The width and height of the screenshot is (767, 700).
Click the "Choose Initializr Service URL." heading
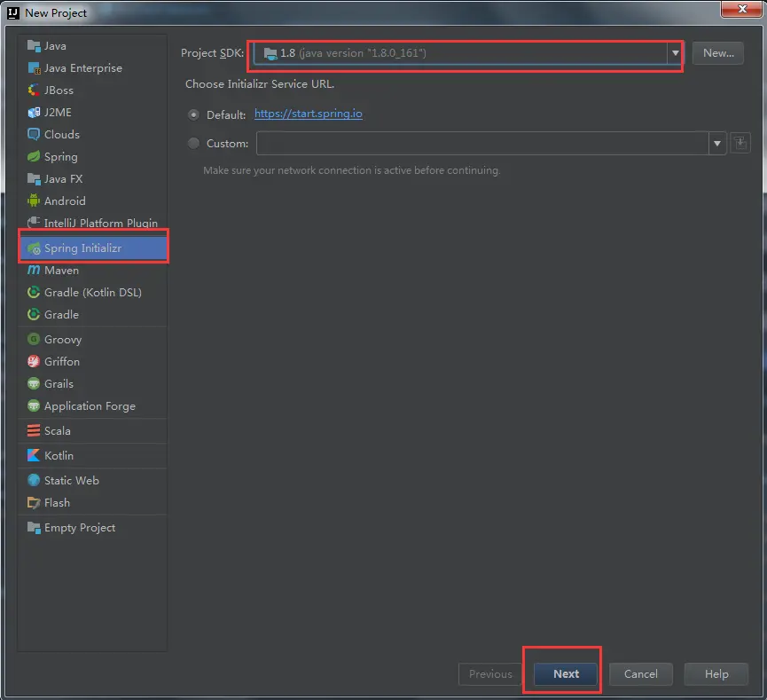[x=260, y=84]
